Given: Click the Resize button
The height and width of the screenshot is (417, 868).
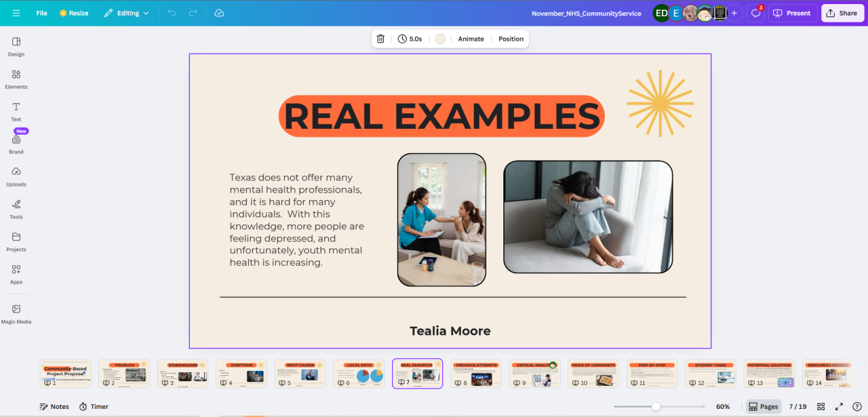Looking at the screenshot, I should [74, 13].
